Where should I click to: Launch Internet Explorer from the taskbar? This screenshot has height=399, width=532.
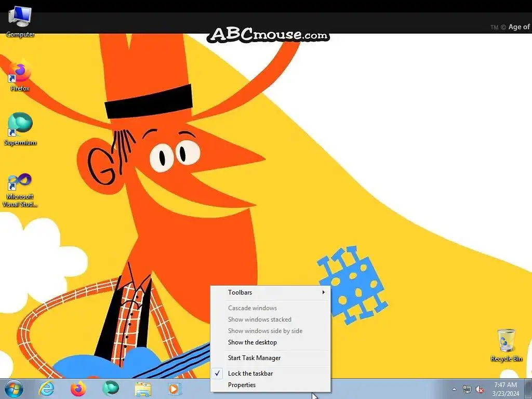[46, 389]
